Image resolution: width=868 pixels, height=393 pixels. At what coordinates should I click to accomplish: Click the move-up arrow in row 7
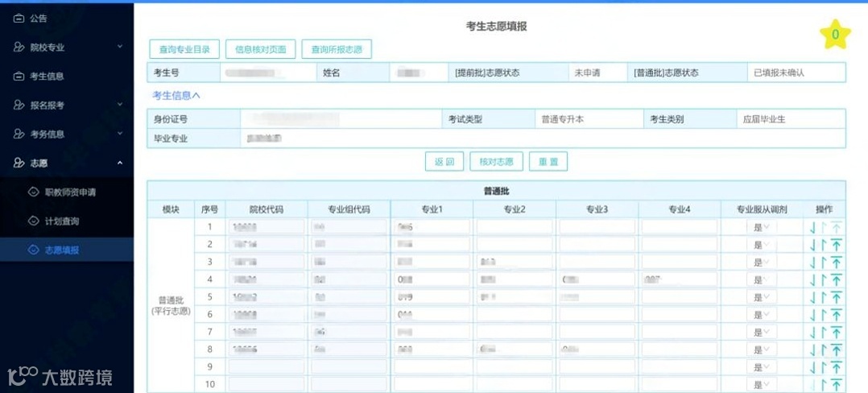coord(824,333)
